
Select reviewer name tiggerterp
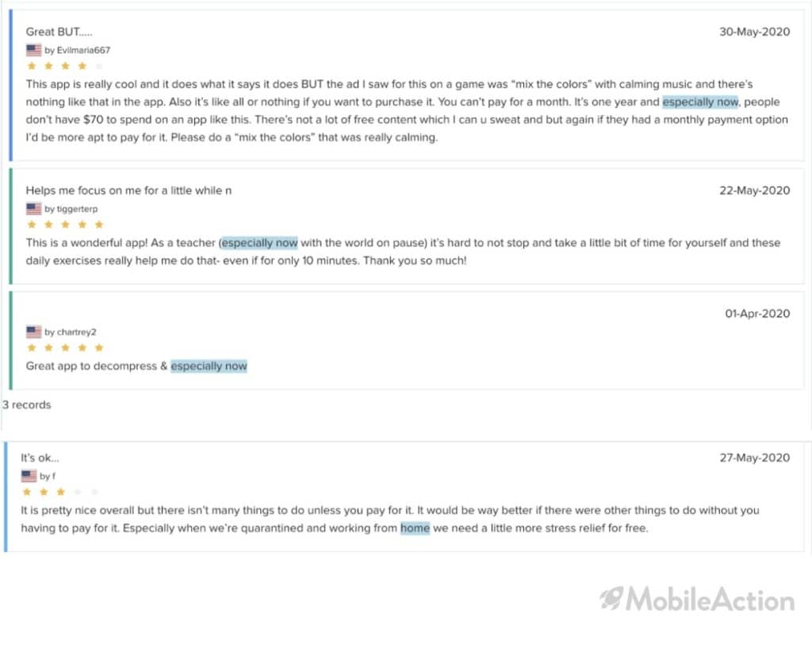pyautogui.click(x=77, y=209)
